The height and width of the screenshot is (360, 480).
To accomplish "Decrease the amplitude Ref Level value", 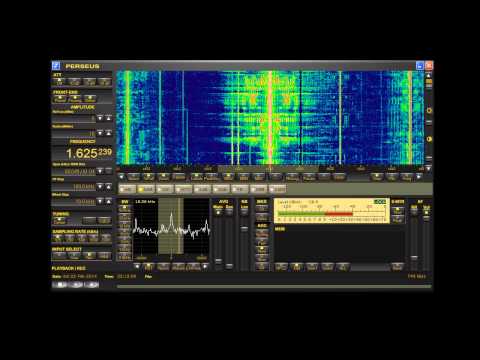I will pyautogui.click(x=100, y=118).
